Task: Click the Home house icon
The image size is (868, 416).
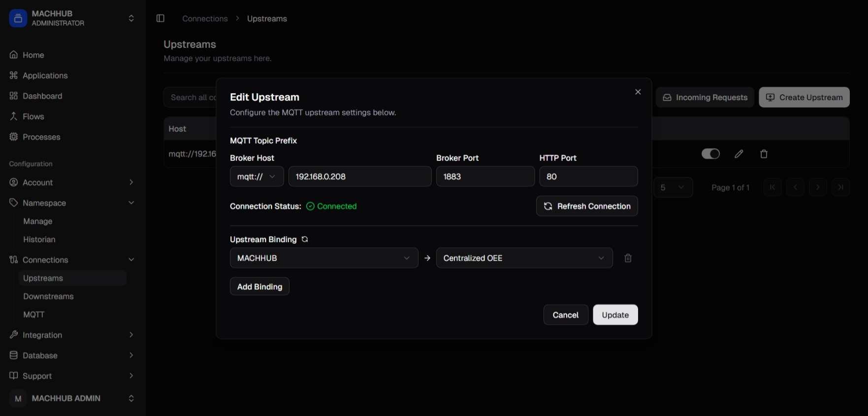Action: (x=14, y=55)
